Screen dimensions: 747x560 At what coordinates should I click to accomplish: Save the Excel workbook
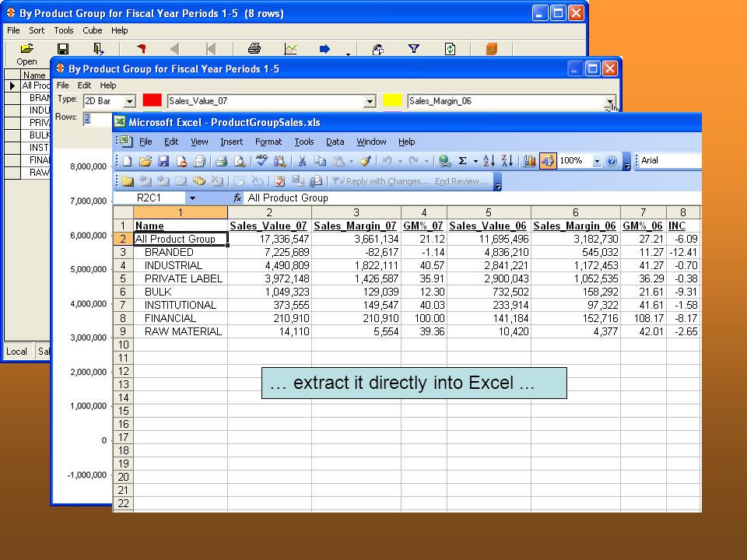click(x=163, y=162)
